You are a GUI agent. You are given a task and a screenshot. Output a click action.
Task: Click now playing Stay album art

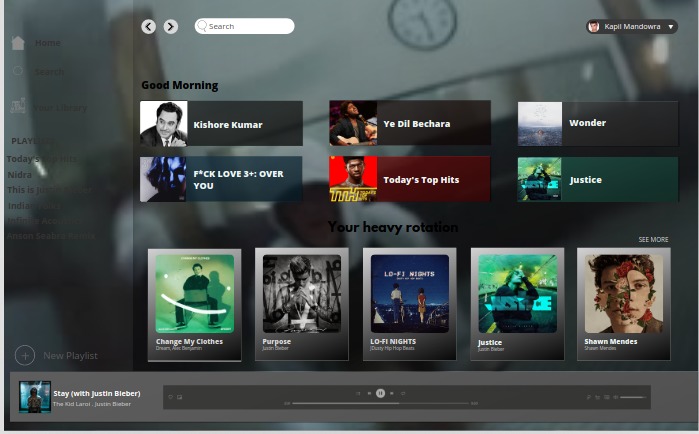point(35,397)
